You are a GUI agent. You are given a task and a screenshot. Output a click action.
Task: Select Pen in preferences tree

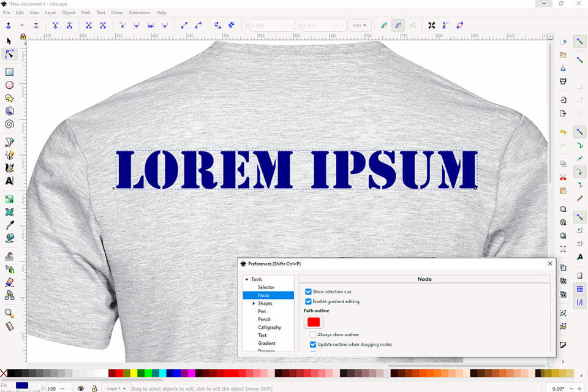[x=262, y=311]
